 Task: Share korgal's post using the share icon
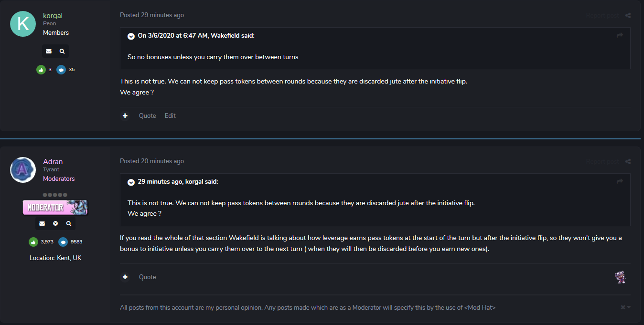pyautogui.click(x=628, y=15)
